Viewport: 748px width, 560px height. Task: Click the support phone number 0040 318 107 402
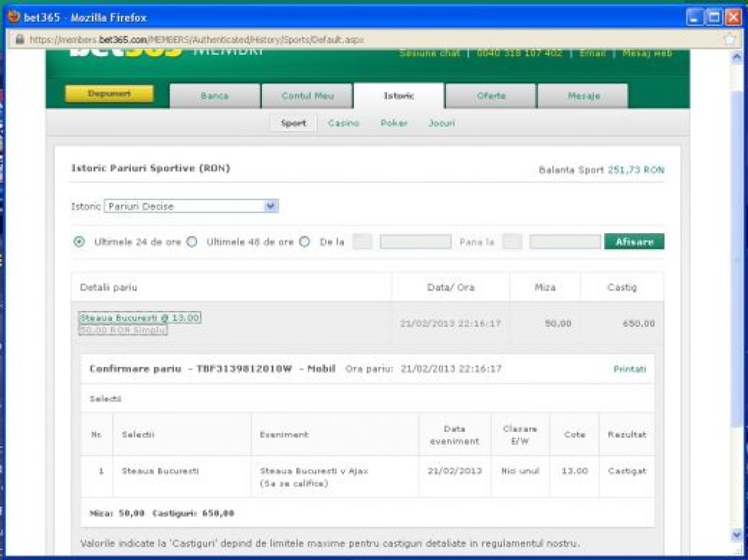520,53
